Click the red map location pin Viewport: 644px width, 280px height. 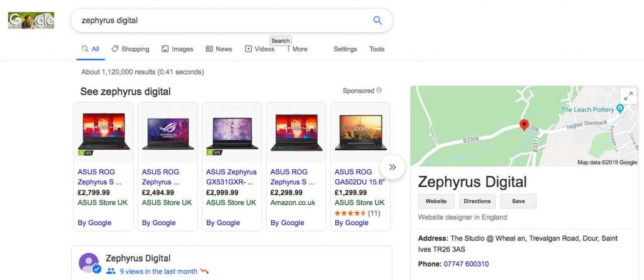click(x=524, y=125)
